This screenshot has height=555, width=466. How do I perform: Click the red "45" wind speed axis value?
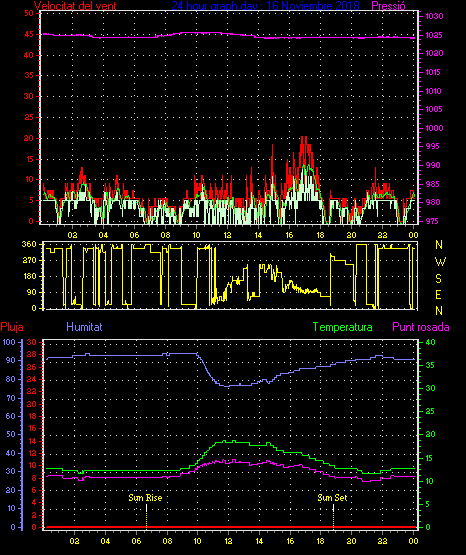tap(29, 34)
